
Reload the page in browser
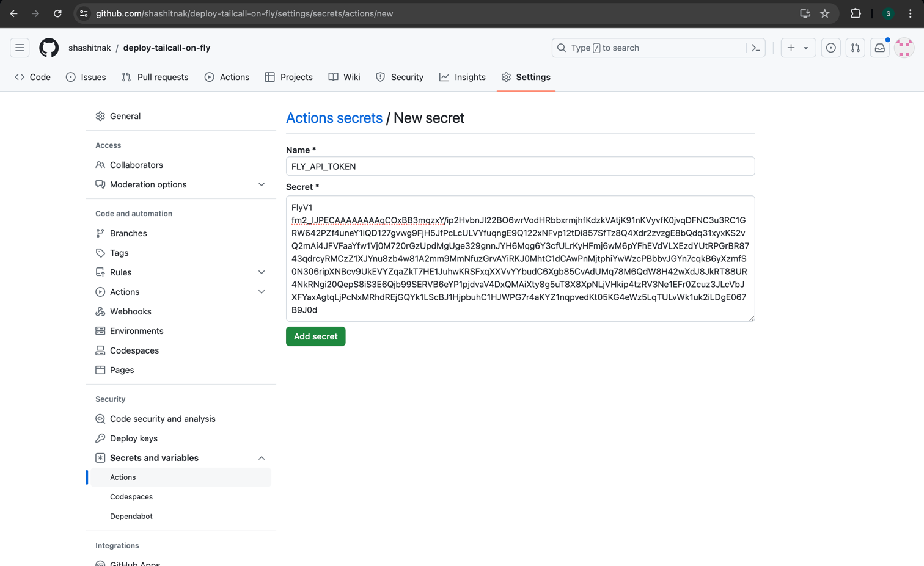pos(57,13)
